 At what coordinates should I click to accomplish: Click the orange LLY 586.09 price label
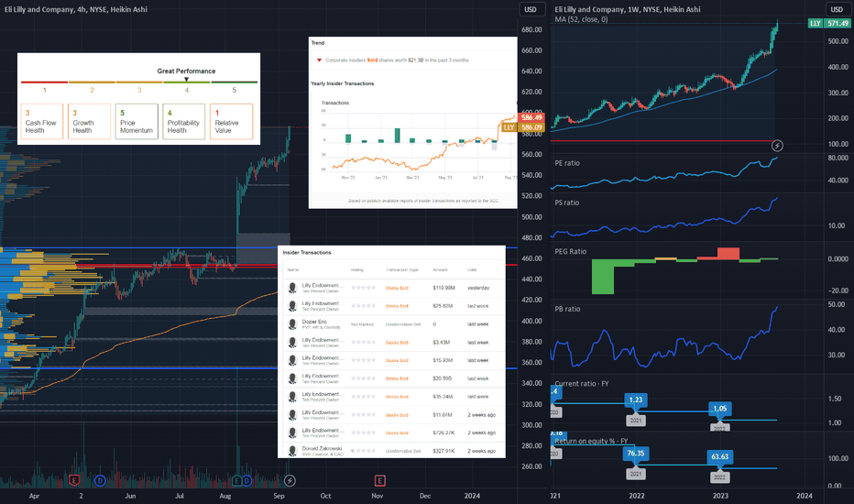[523, 127]
